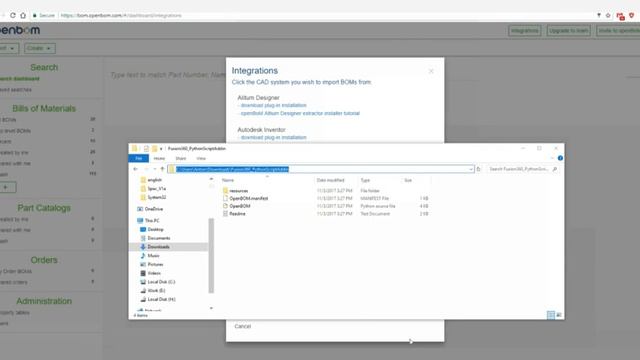Refresh the Explorer folder view
The width and height of the screenshot is (640, 360).
click(x=479, y=169)
